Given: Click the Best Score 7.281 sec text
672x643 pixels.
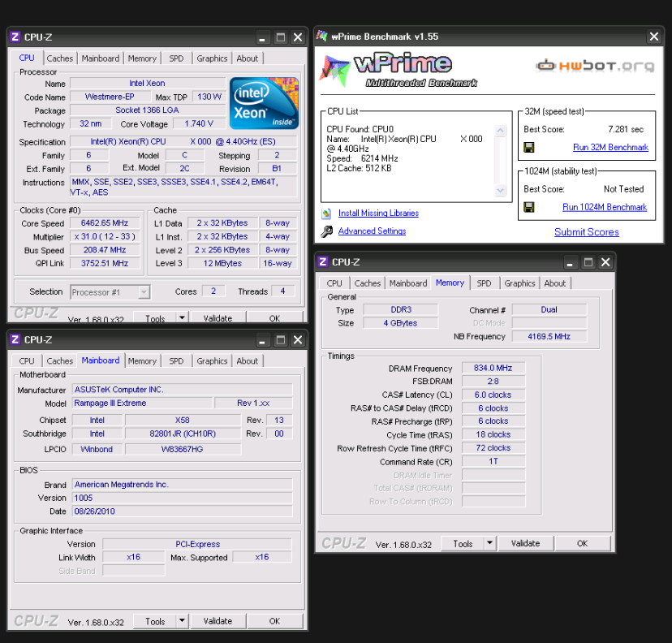Looking at the screenshot, I should point(626,129).
